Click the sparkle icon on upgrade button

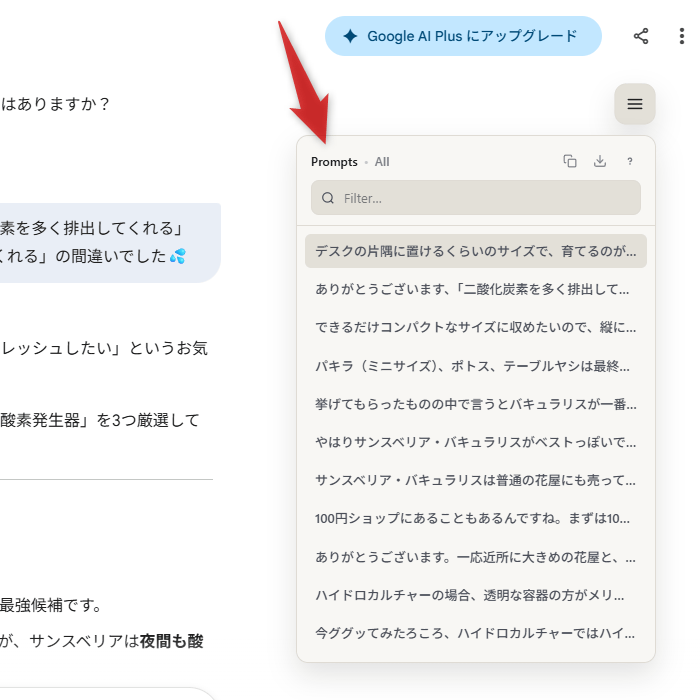[350, 36]
